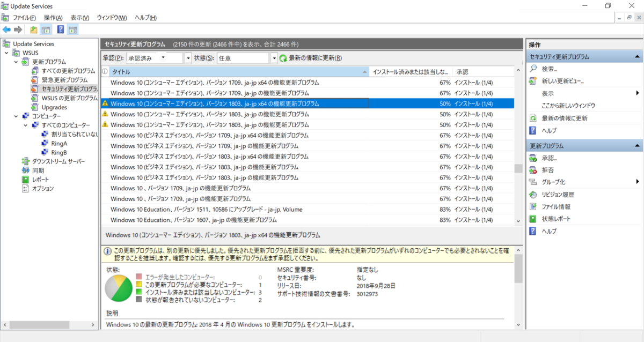
Task: Collapse the 更新プログラム actions section
Action: [637, 146]
